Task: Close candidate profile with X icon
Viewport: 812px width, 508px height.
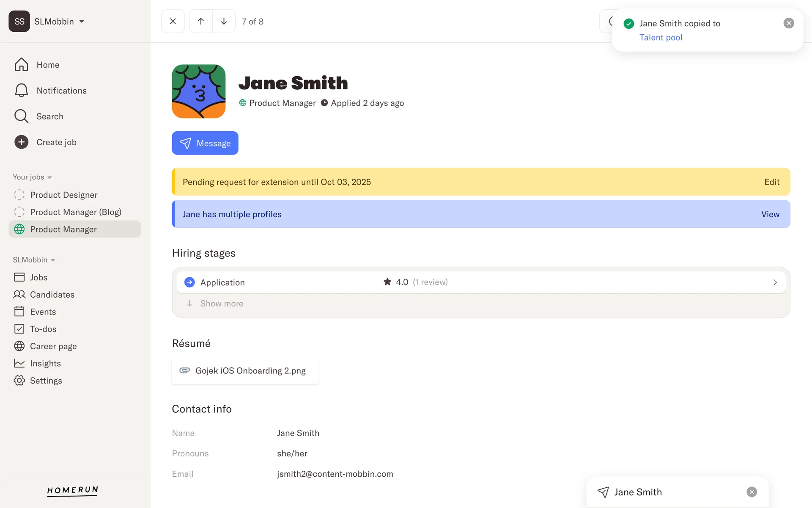Action: point(173,21)
